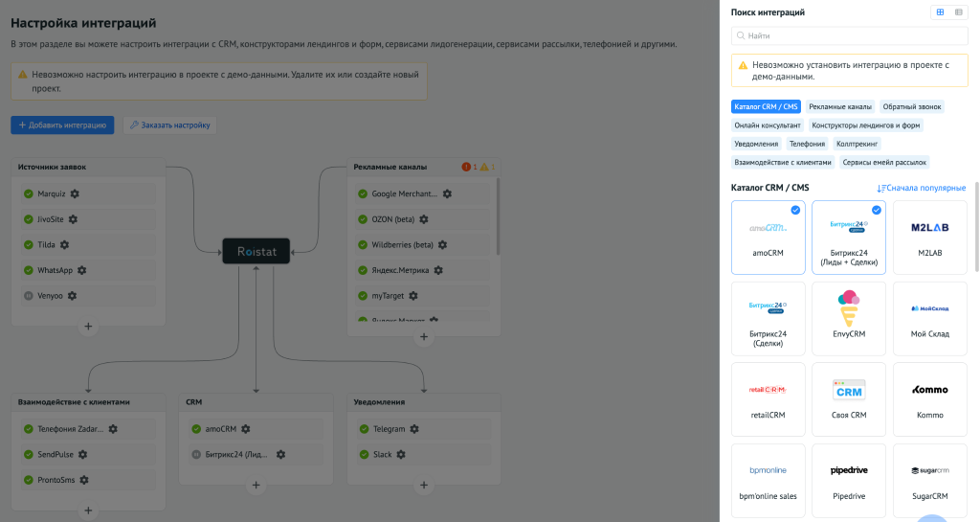
Task: Open settings gear for Битрикс24 in CRM block
Action: click(280, 455)
